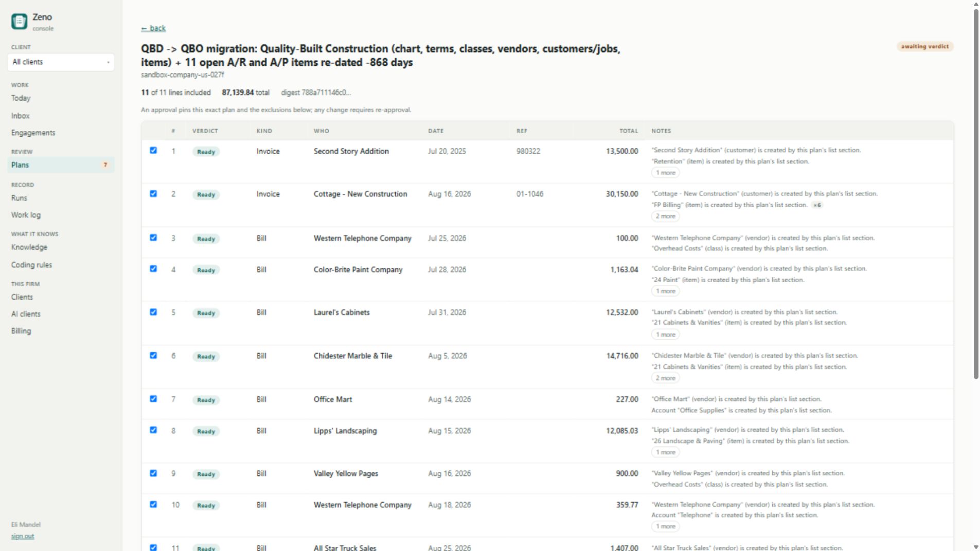This screenshot has width=980, height=551.
Task: Click the 14,716.00 total amount
Action: 622,356
